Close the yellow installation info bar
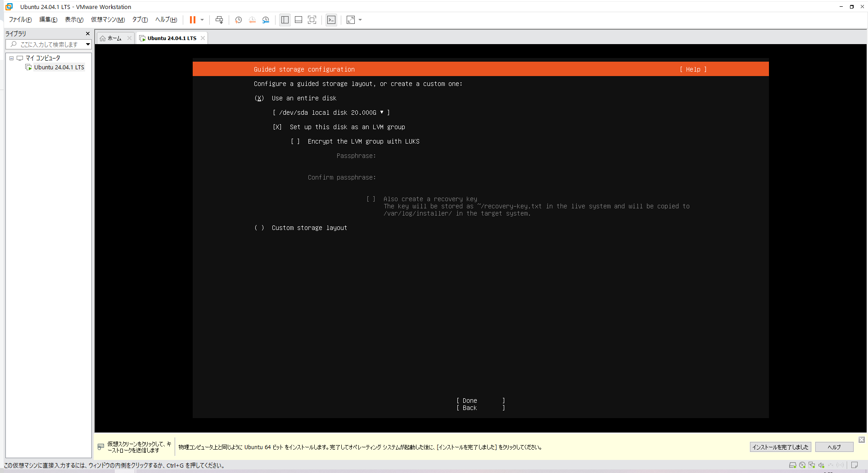868x473 pixels. click(x=861, y=440)
